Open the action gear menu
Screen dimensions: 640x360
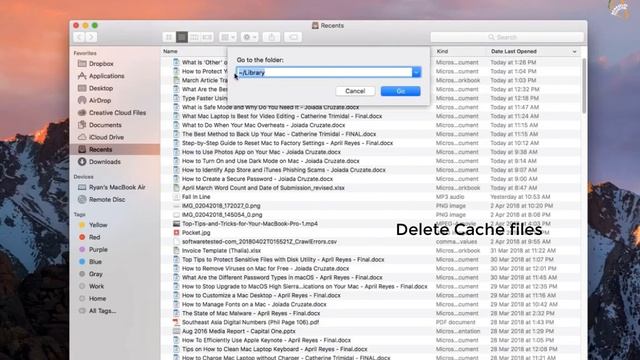[x=249, y=37]
